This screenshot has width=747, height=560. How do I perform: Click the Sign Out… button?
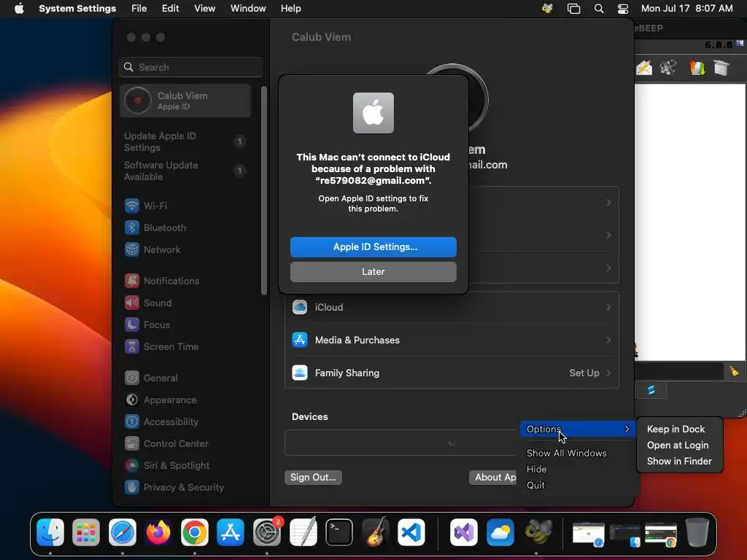coord(313,477)
